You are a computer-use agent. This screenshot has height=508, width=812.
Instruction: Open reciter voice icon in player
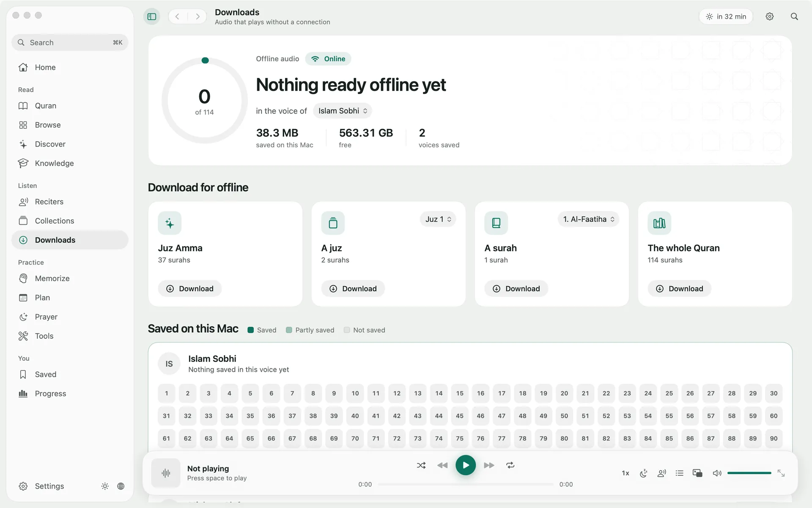[x=662, y=473]
